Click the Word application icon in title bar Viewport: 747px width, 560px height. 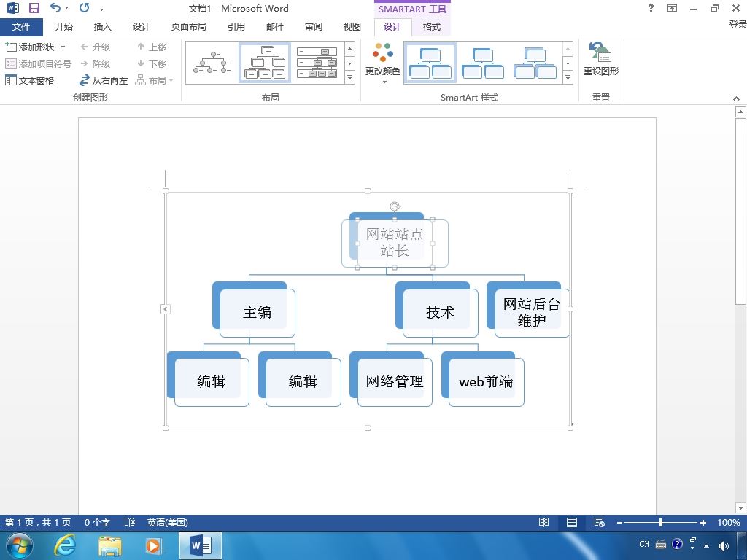pos(13,8)
